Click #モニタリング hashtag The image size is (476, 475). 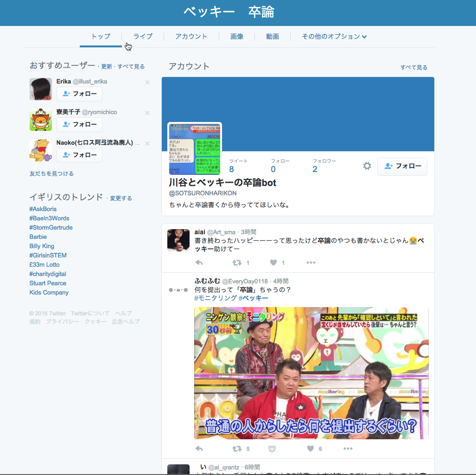click(216, 298)
